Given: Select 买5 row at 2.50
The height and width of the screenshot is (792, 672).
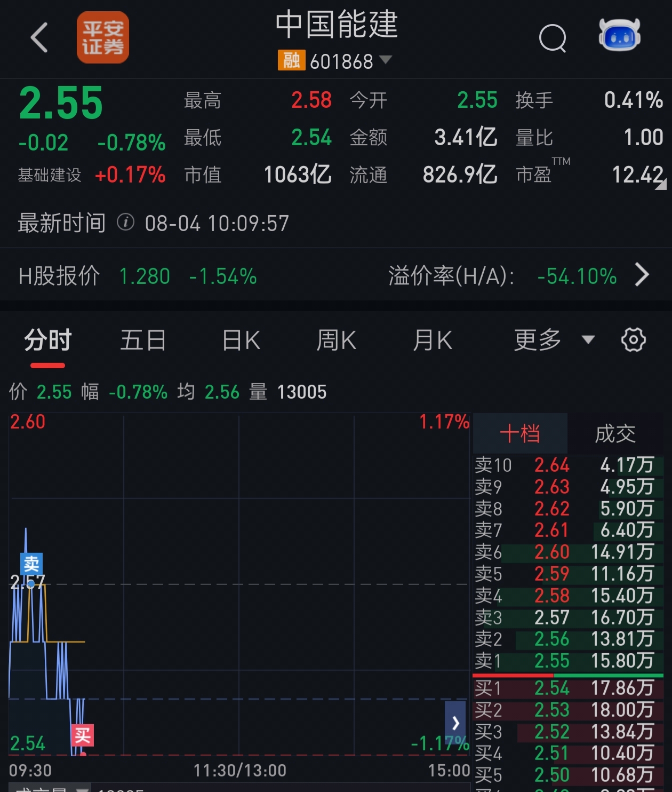Looking at the screenshot, I should pyautogui.click(x=568, y=775).
